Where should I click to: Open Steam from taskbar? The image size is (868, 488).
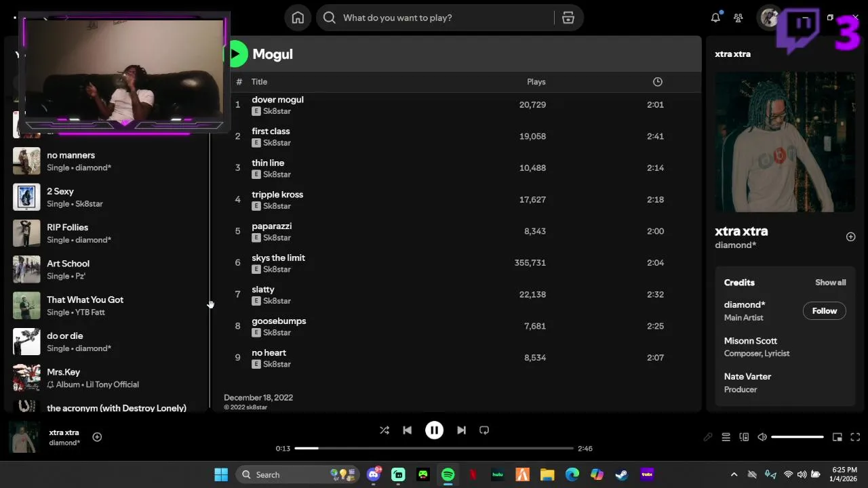pyautogui.click(x=622, y=474)
